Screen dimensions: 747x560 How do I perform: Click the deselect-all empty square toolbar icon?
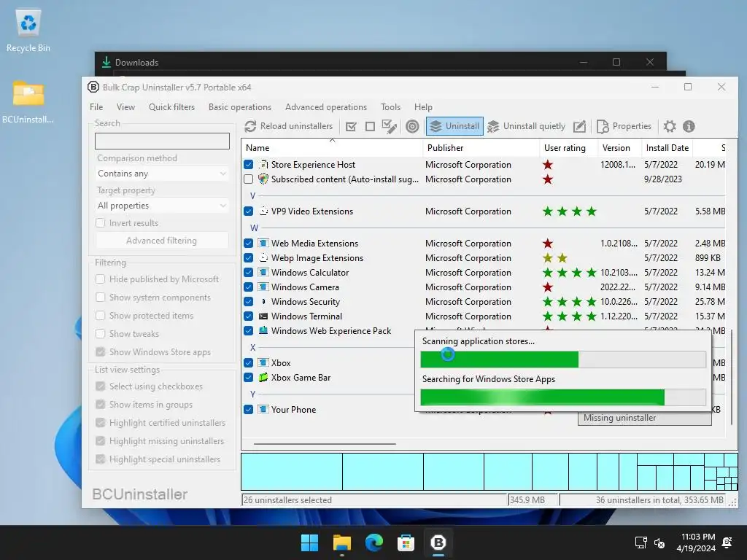tap(370, 127)
